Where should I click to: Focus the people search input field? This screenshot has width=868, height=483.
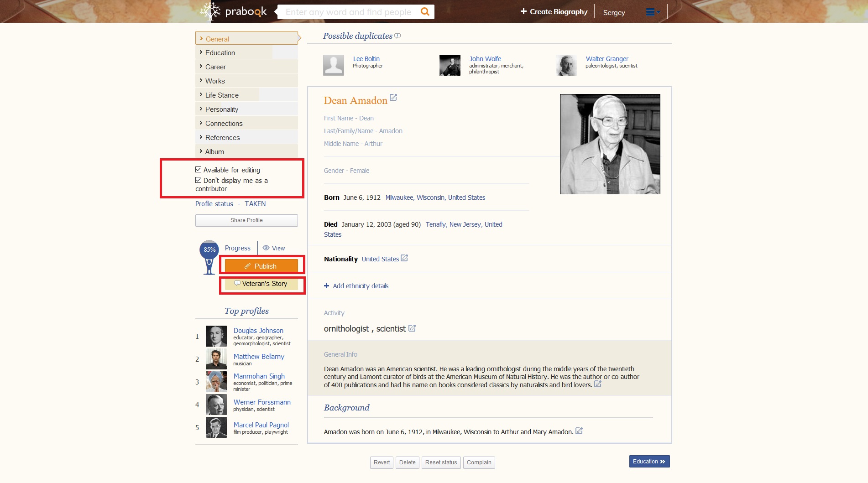click(349, 12)
